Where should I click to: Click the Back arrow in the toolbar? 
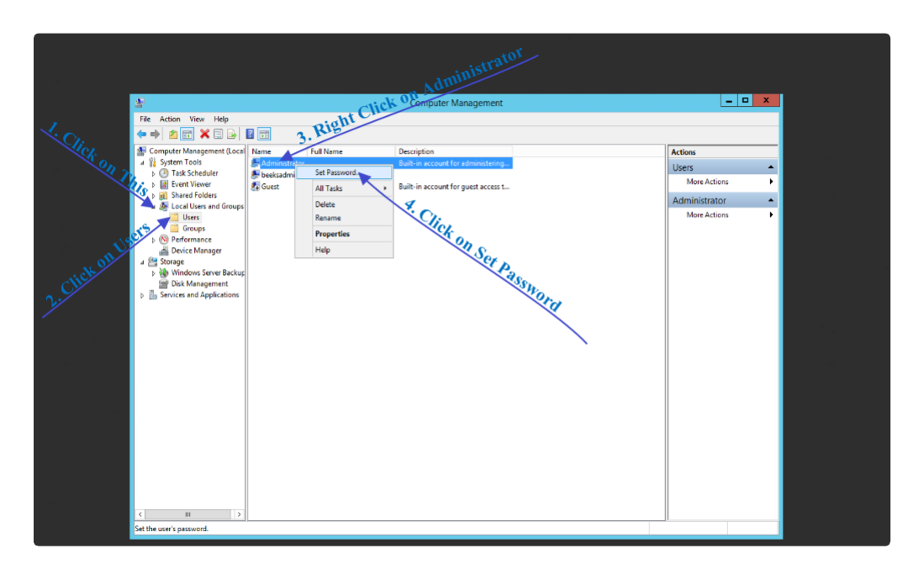tap(141, 134)
